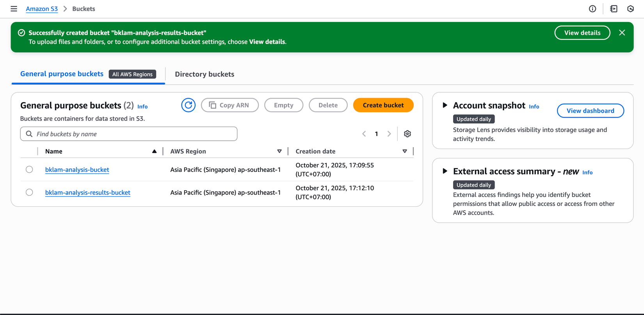
Task: Open table preferences gear icon
Action: pyautogui.click(x=407, y=134)
